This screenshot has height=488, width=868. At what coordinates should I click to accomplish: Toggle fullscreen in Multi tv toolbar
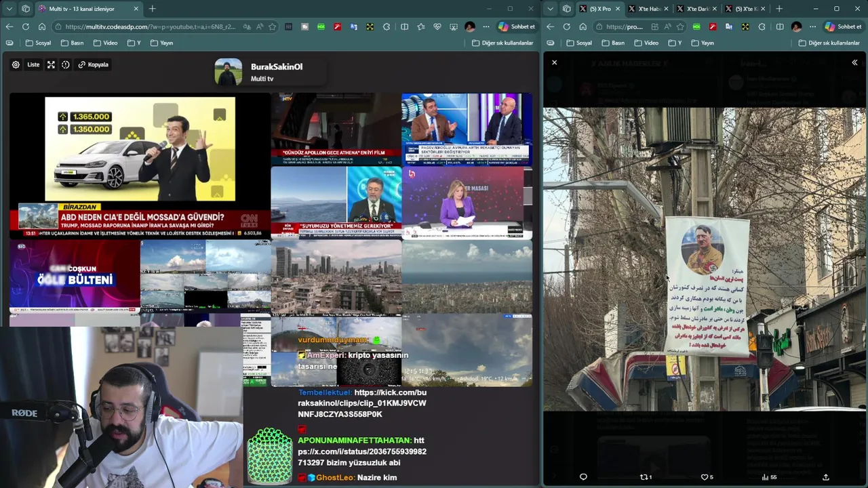click(51, 64)
